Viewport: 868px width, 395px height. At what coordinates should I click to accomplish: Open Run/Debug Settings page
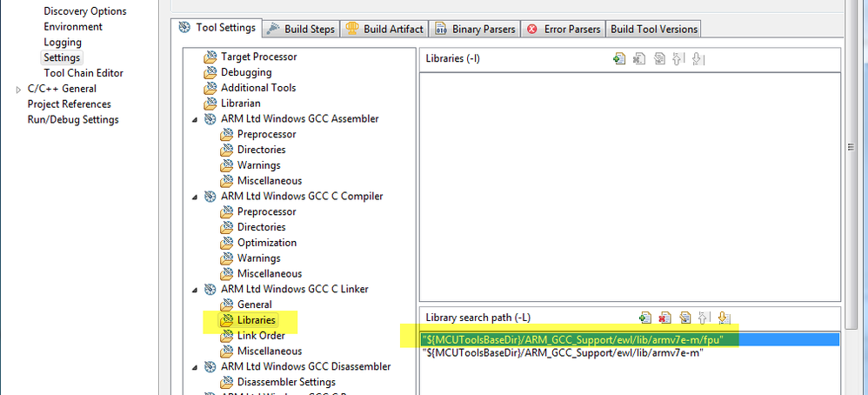point(73,120)
